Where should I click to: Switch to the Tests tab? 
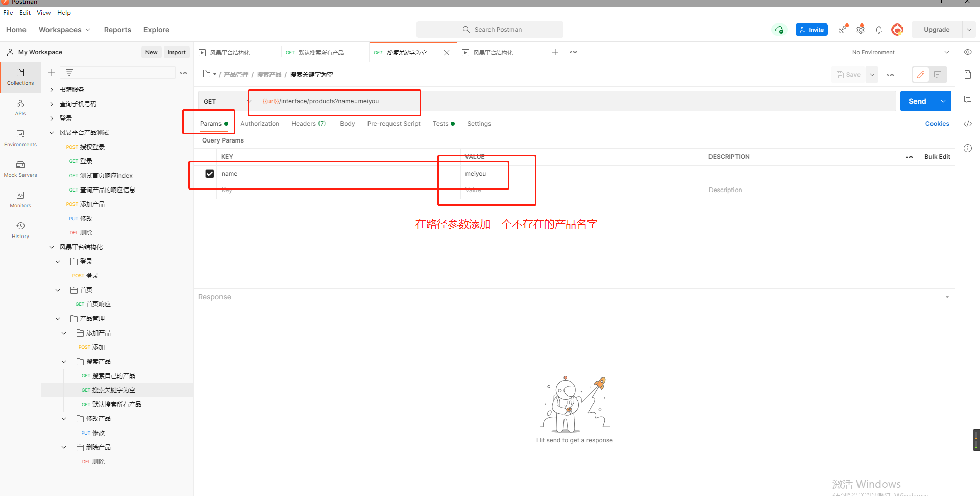(444, 124)
